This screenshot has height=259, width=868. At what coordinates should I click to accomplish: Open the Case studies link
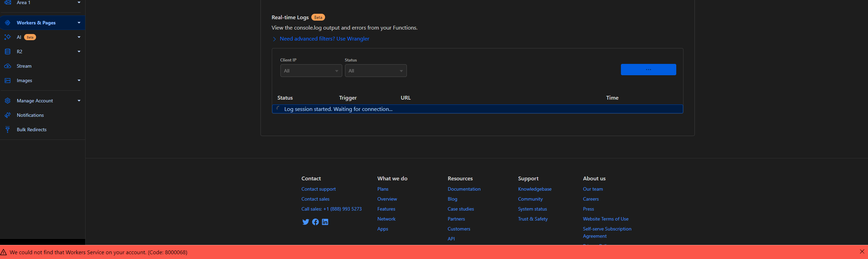461,209
